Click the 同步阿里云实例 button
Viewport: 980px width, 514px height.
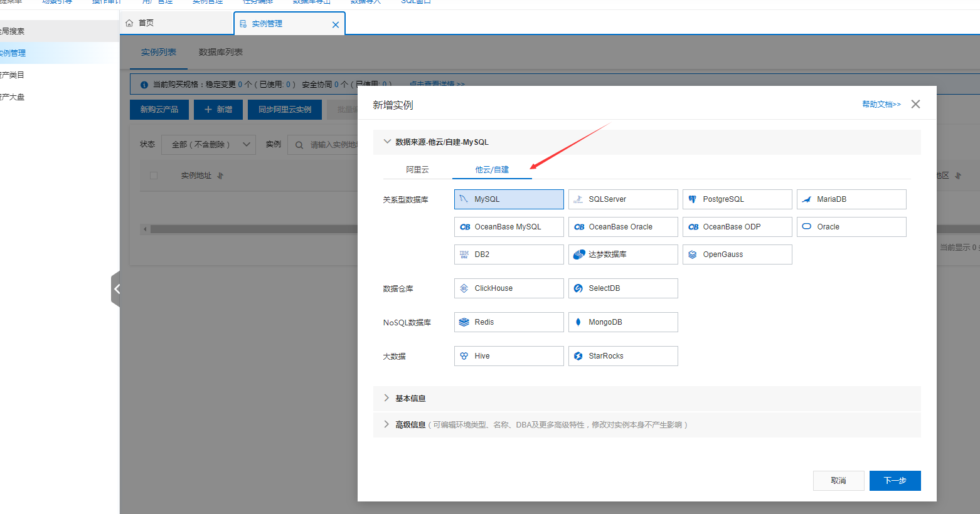(x=285, y=110)
